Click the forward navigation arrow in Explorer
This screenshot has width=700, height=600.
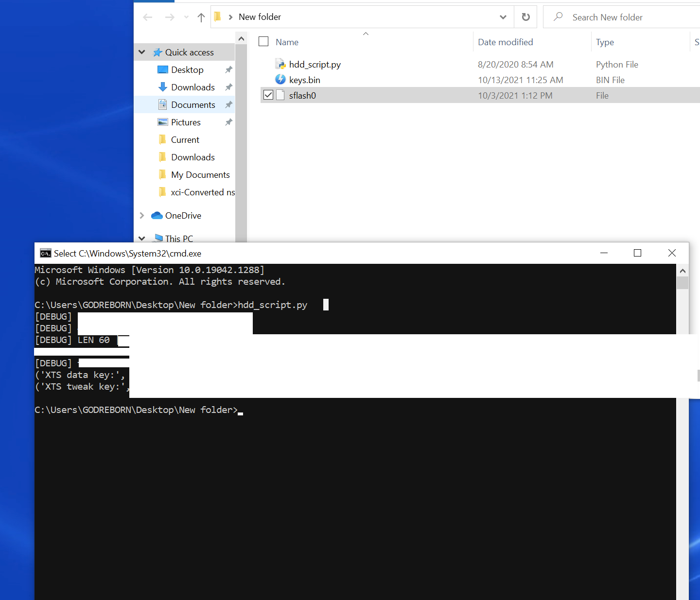(x=170, y=17)
